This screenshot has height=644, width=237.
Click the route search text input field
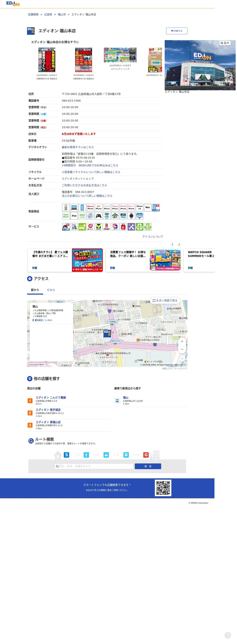click(x=94, y=466)
